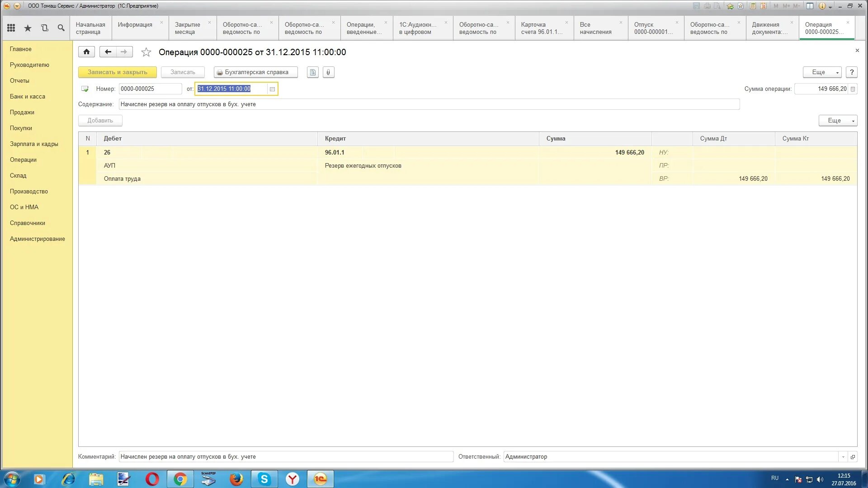This screenshot has width=868, height=488.
Task: Click the Сумма операции value field
Action: coord(821,89)
